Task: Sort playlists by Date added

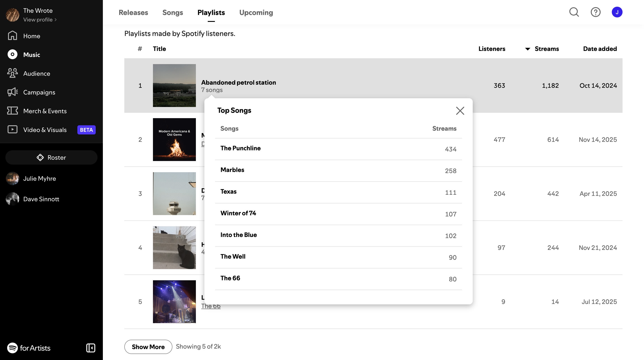Action: coord(600,49)
